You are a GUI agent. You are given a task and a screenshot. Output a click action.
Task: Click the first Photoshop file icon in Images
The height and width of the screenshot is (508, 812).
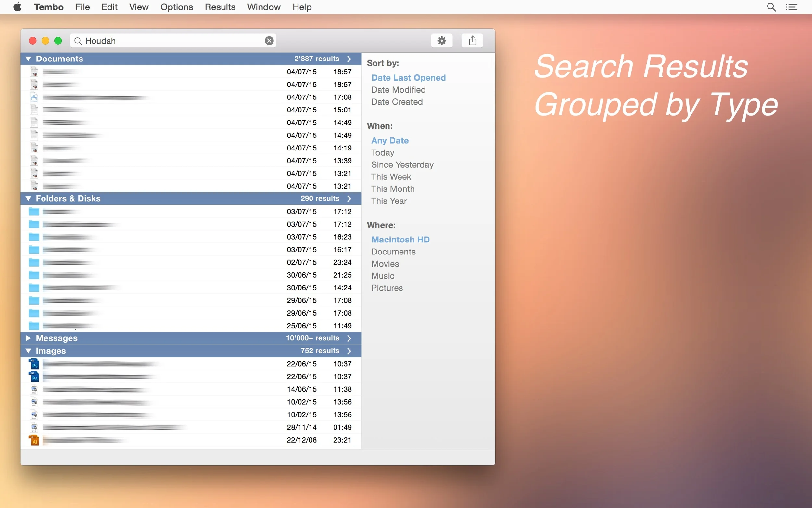[34, 364]
